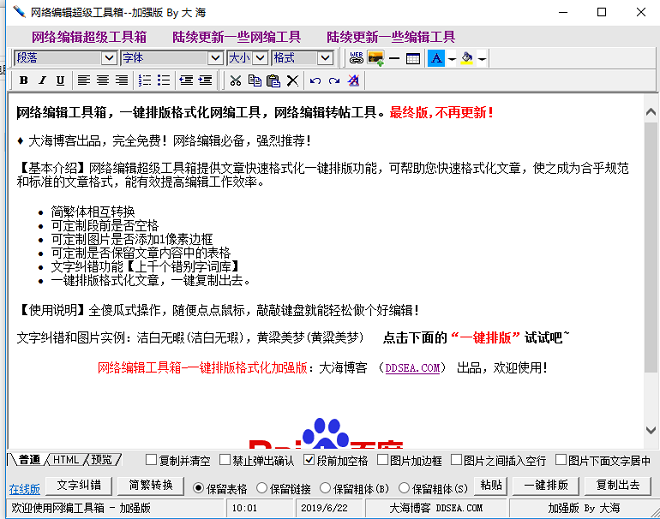Cut selection with scissors icon

[x=236, y=80]
